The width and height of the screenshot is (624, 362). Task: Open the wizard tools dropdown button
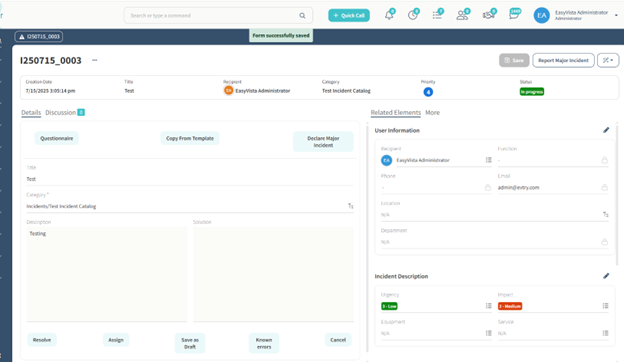pyautogui.click(x=608, y=60)
